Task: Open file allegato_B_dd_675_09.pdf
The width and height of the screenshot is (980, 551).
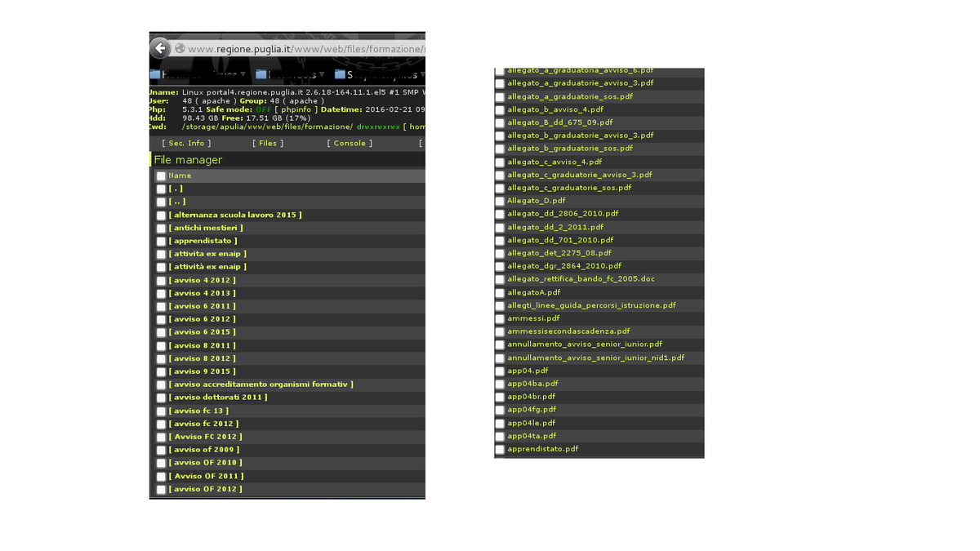Action: click(x=559, y=122)
